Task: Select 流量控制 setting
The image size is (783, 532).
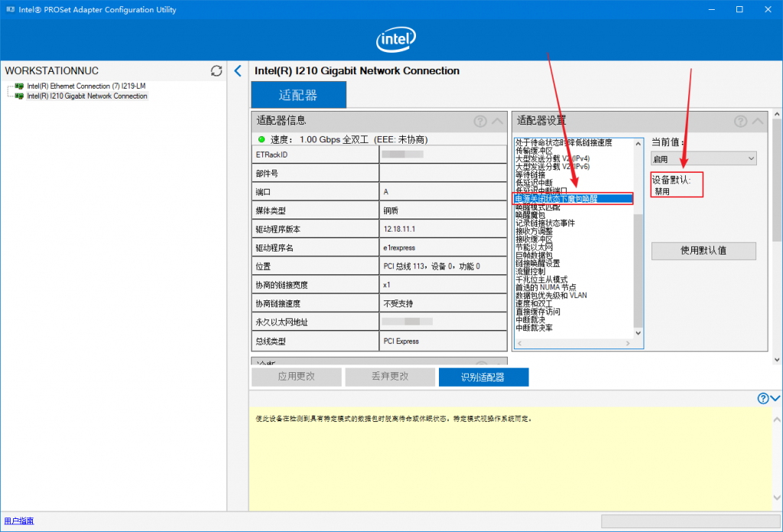Action: 531,271
